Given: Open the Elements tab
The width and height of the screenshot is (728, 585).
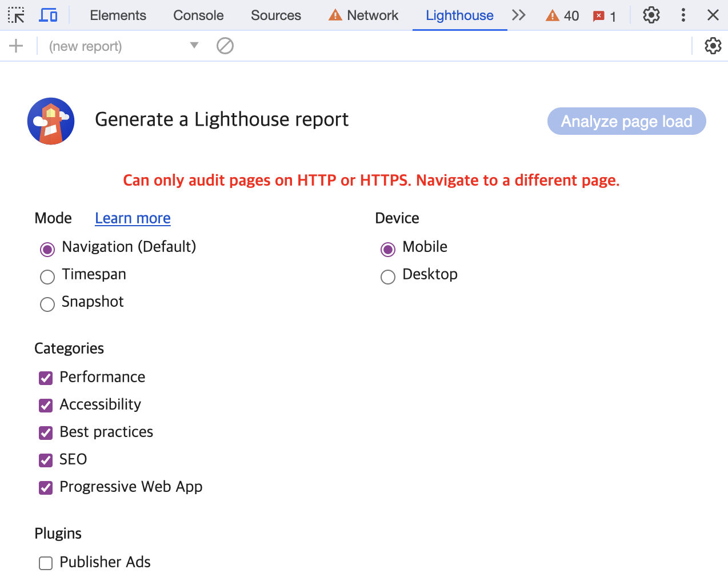Looking at the screenshot, I should tap(118, 15).
